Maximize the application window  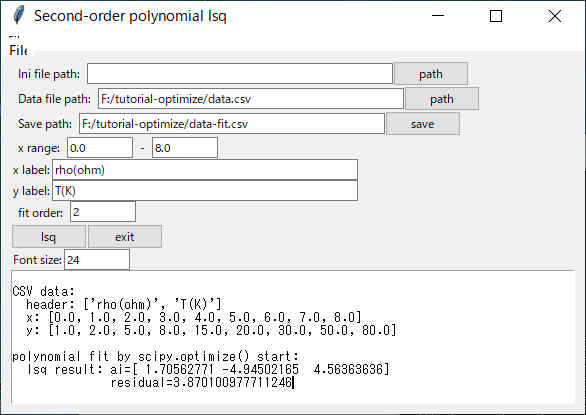pyautogui.click(x=496, y=16)
